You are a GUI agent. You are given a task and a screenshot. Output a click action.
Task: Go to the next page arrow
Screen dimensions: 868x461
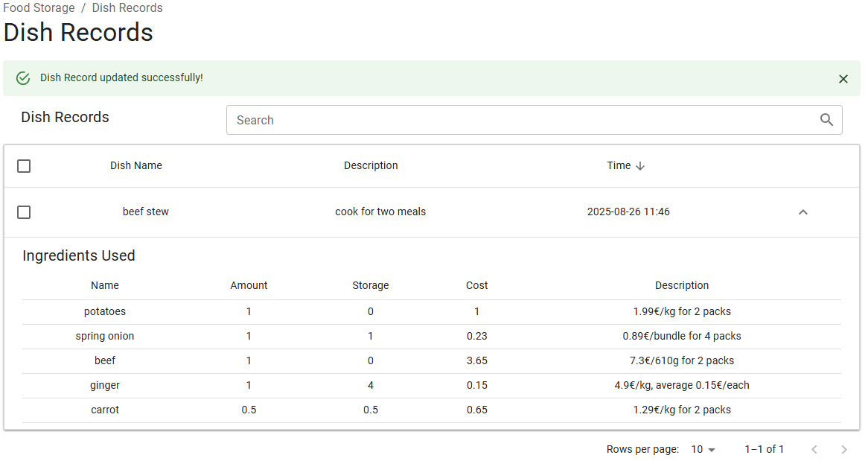[x=843, y=449]
